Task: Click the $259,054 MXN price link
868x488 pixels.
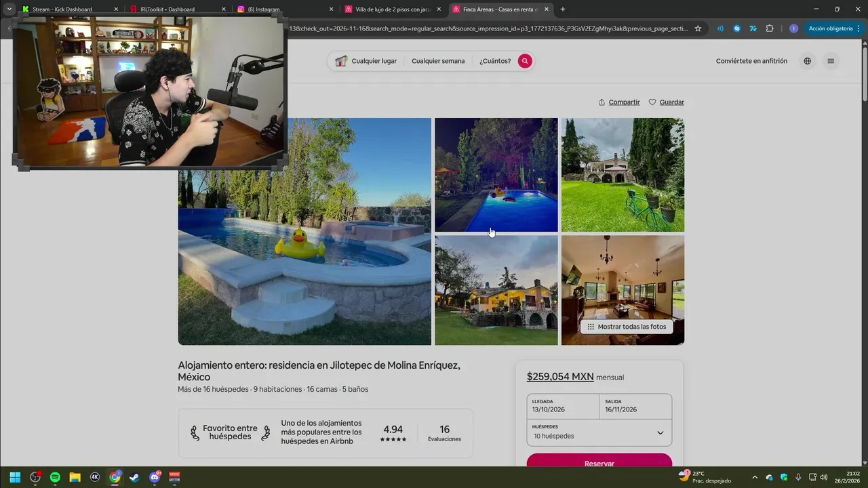Action: click(560, 377)
